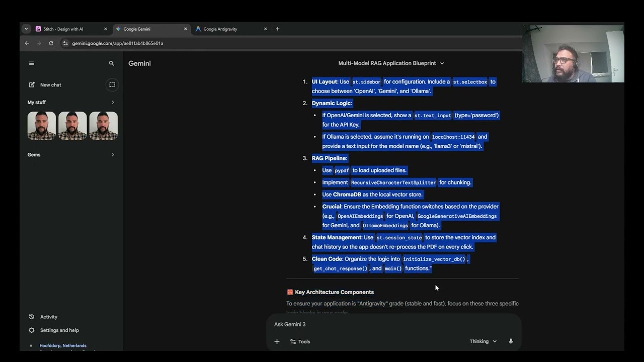Expand the Gems section arrow

pos(113,155)
